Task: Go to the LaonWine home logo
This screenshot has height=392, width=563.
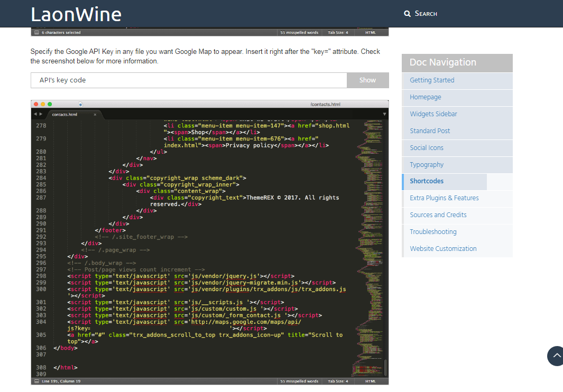Action: click(76, 14)
